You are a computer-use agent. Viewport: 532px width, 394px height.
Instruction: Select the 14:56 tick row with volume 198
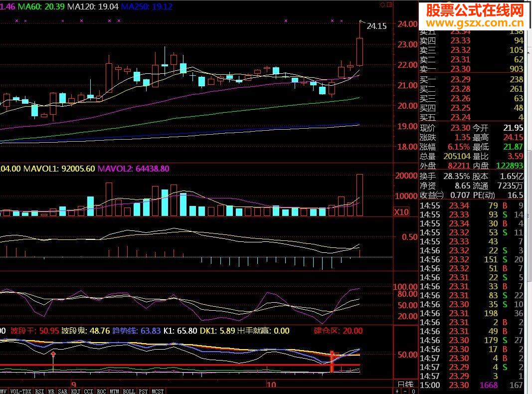471,313
